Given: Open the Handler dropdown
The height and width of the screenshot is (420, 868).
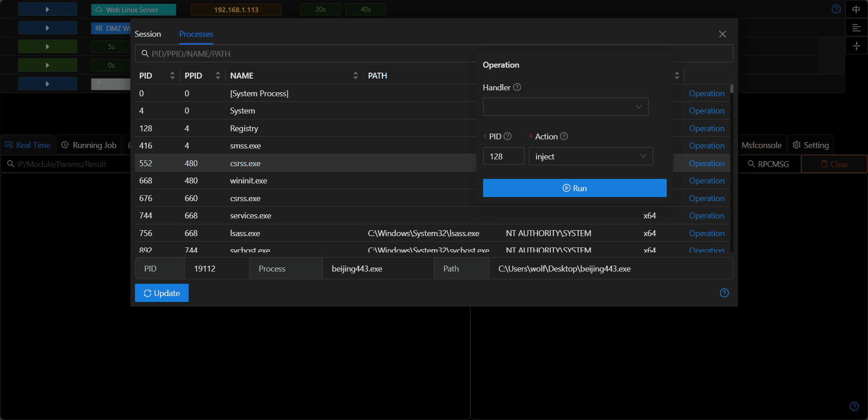Looking at the screenshot, I should pyautogui.click(x=565, y=107).
